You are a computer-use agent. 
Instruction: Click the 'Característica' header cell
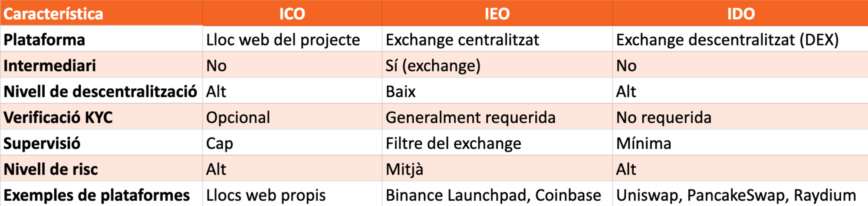click(53, 14)
